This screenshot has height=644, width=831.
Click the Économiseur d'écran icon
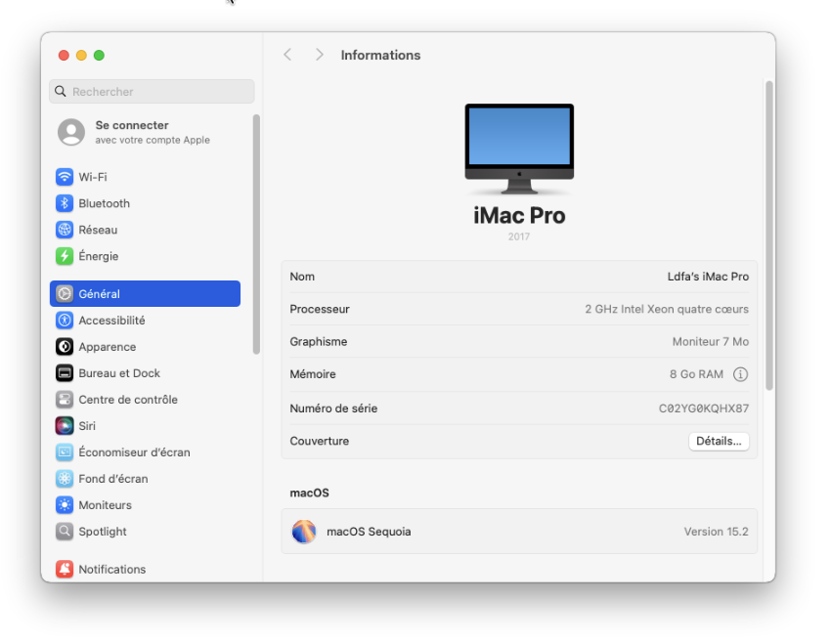pyautogui.click(x=65, y=452)
